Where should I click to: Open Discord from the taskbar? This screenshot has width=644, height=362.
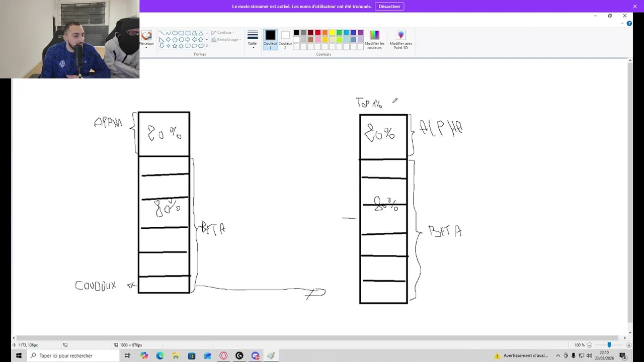click(x=255, y=355)
